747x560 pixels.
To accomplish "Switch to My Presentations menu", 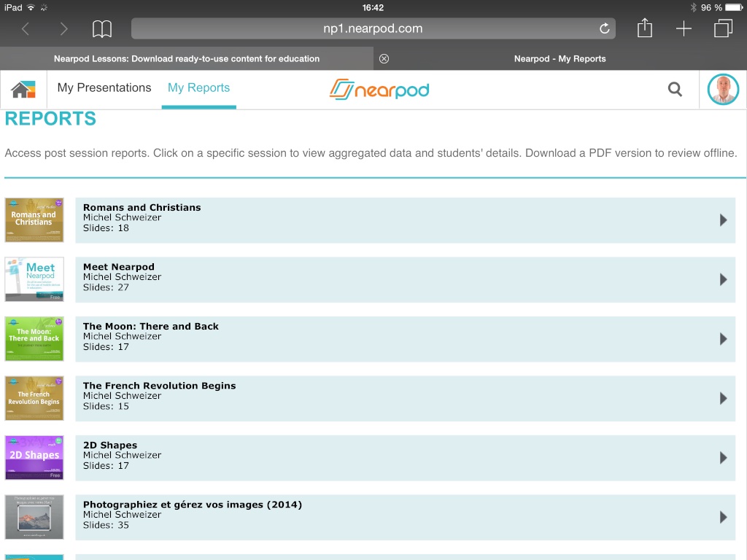I will (104, 88).
